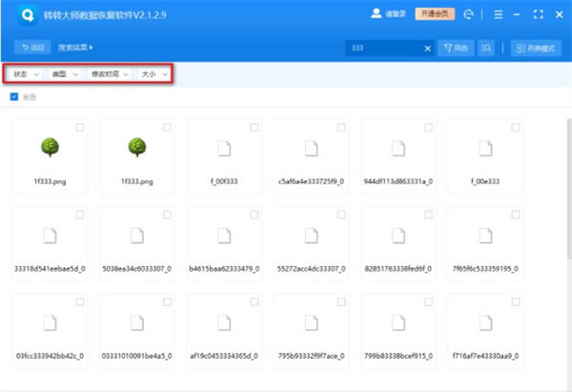Open the 大小 size filter dropdown
The height and width of the screenshot is (392, 572).
[x=153, y=73]
